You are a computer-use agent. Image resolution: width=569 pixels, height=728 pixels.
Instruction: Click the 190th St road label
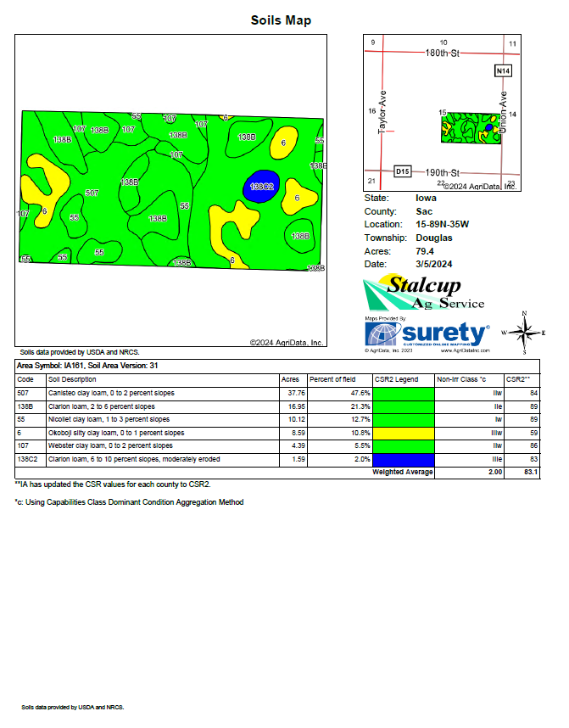(442, 173)
